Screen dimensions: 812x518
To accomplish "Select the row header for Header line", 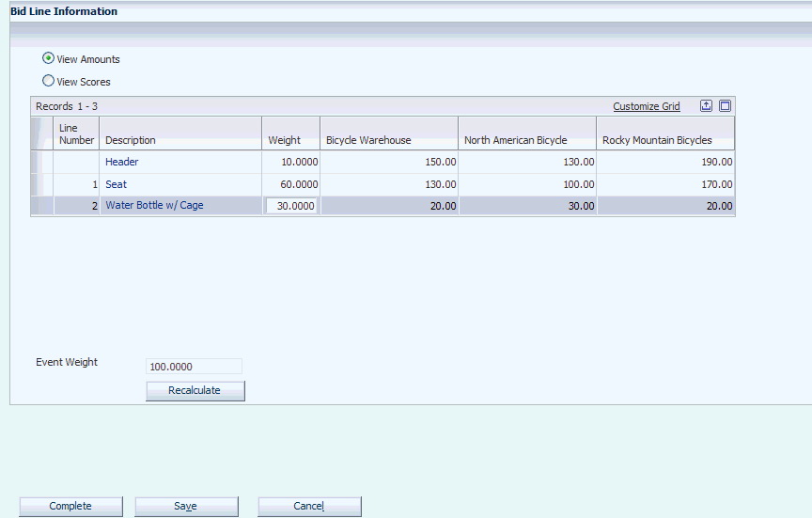I will click(x=42, y=162).
